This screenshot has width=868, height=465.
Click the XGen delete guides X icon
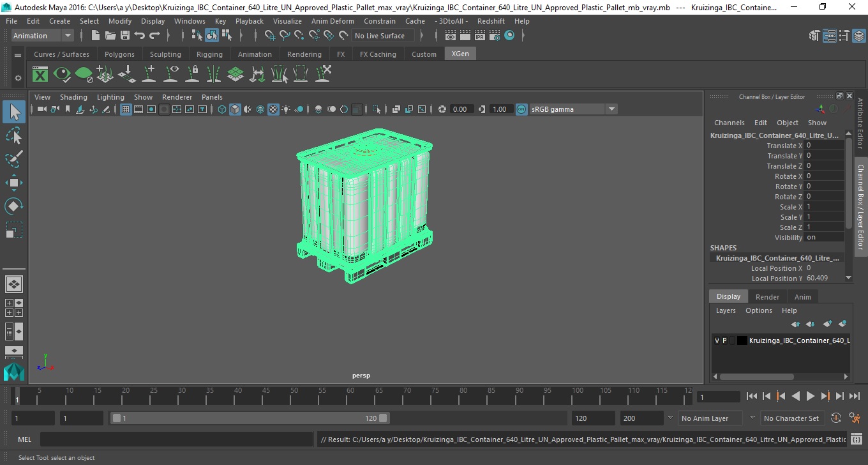(323, 75)
